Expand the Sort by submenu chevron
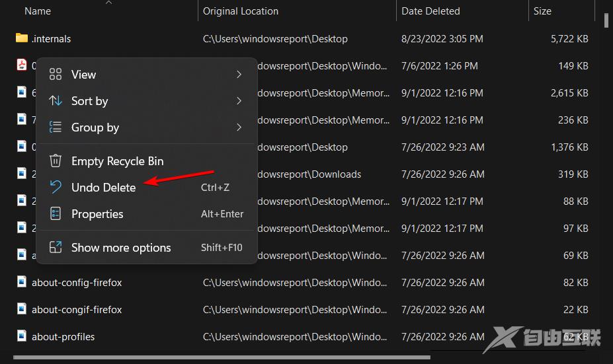Image resolution: width=613 pixels, height=364 pixels. 239,101
